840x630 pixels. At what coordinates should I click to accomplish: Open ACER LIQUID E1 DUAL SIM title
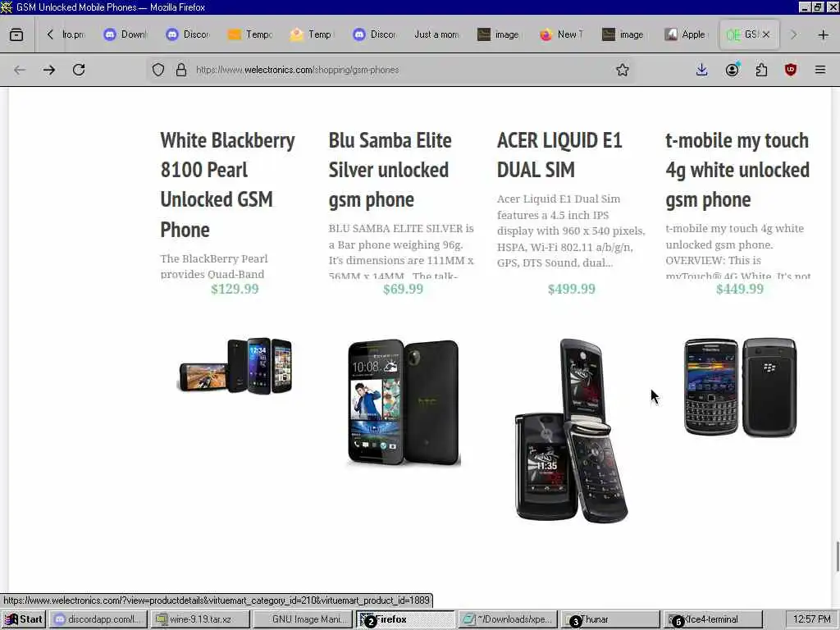click(x=559, y=155)
